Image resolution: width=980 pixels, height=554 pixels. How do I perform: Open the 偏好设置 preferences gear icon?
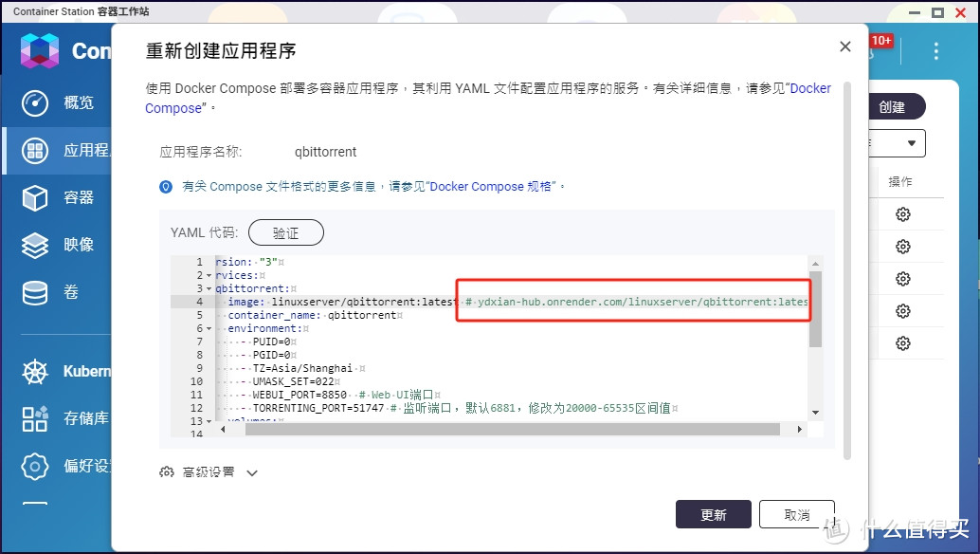point(34,466)
